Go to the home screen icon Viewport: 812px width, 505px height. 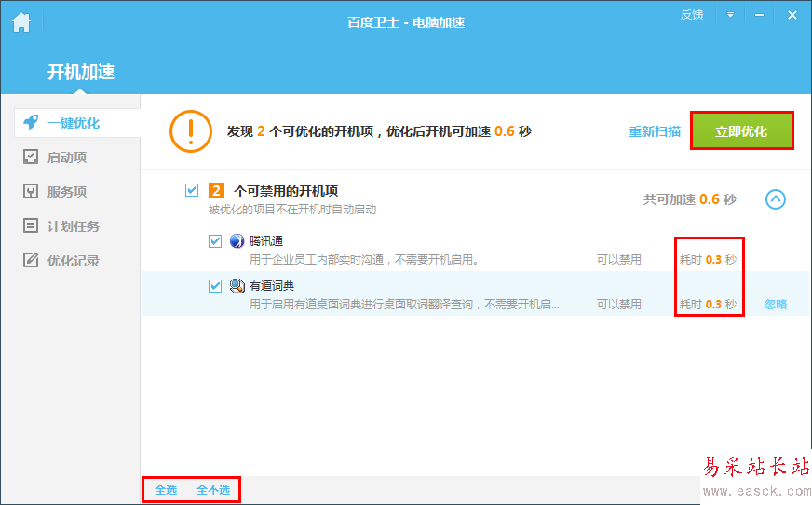pos(21,22)
